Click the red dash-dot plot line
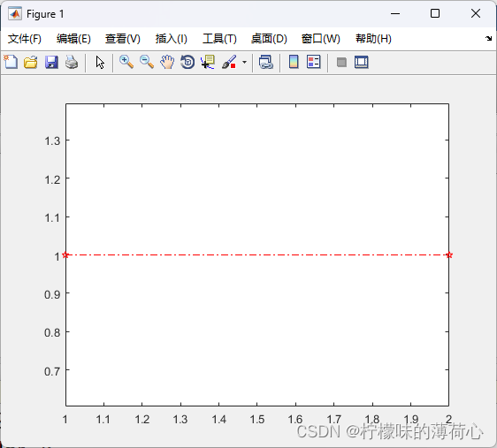The image size is (497, 448). [x=257, y=254]
